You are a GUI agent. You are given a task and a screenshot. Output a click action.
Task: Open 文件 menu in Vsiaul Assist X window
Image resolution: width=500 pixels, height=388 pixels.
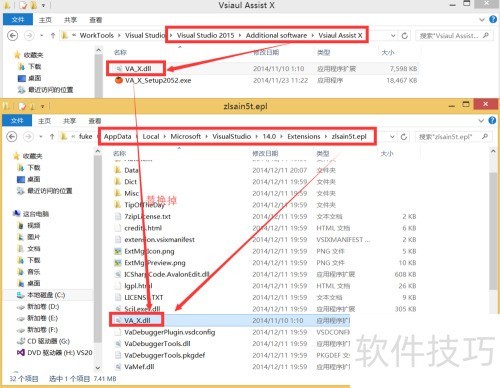(18, 20)
